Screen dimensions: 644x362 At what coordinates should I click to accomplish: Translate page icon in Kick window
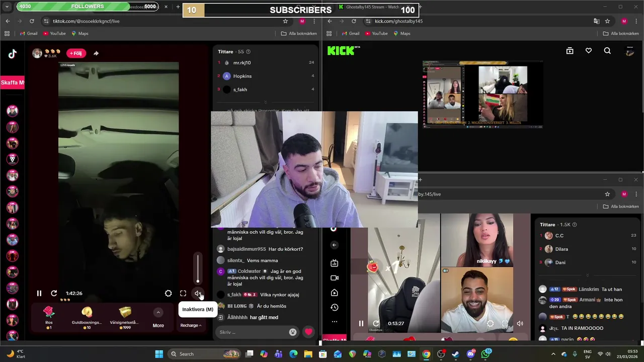597,21
